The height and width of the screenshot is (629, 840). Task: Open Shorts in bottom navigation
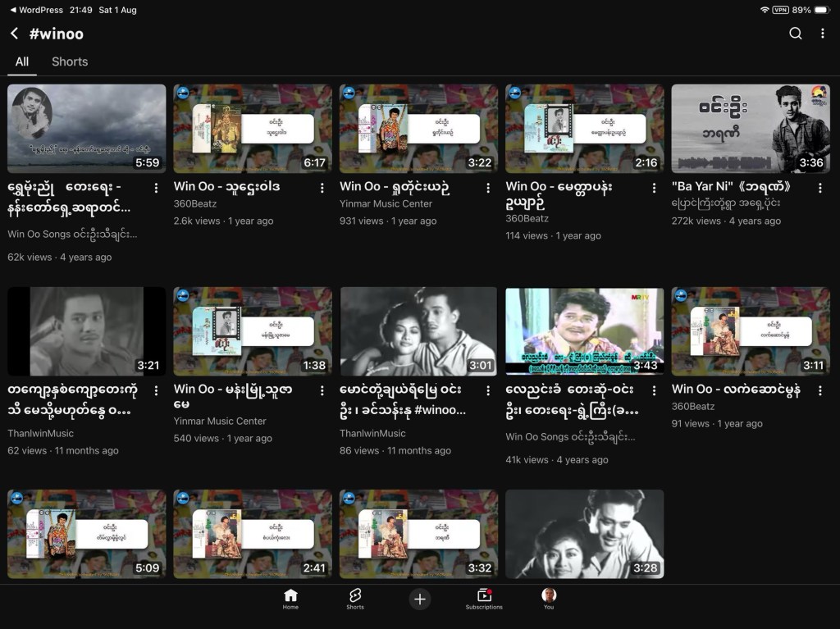tap(355, 599)
